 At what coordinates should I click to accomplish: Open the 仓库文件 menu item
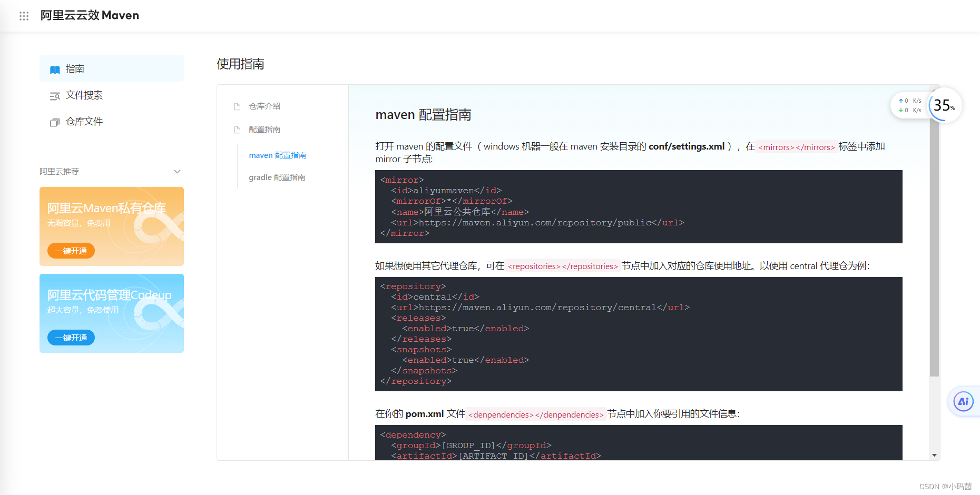pyautogui.click(x=112, y=122)
